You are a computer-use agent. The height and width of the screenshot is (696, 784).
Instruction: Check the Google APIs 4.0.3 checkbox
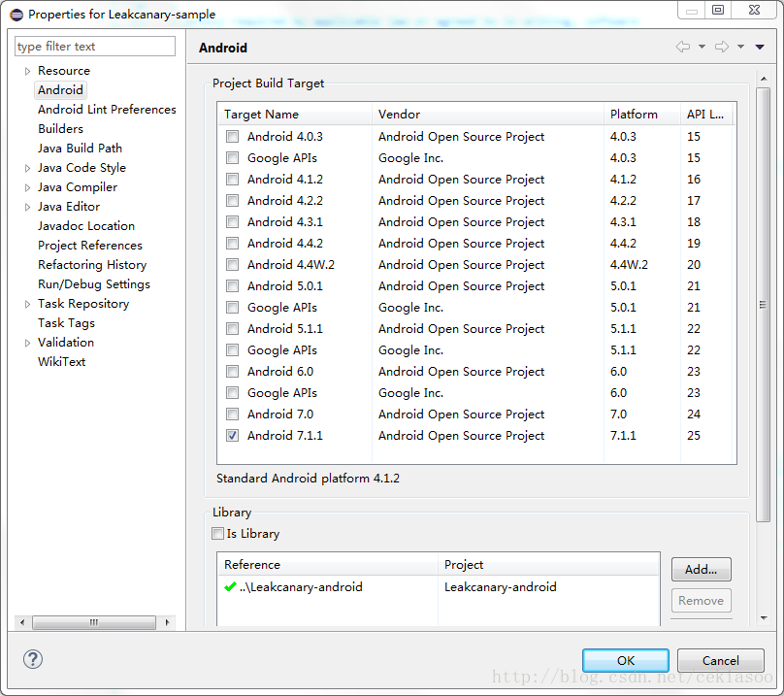pyautogui.click(x=232, y=158)
